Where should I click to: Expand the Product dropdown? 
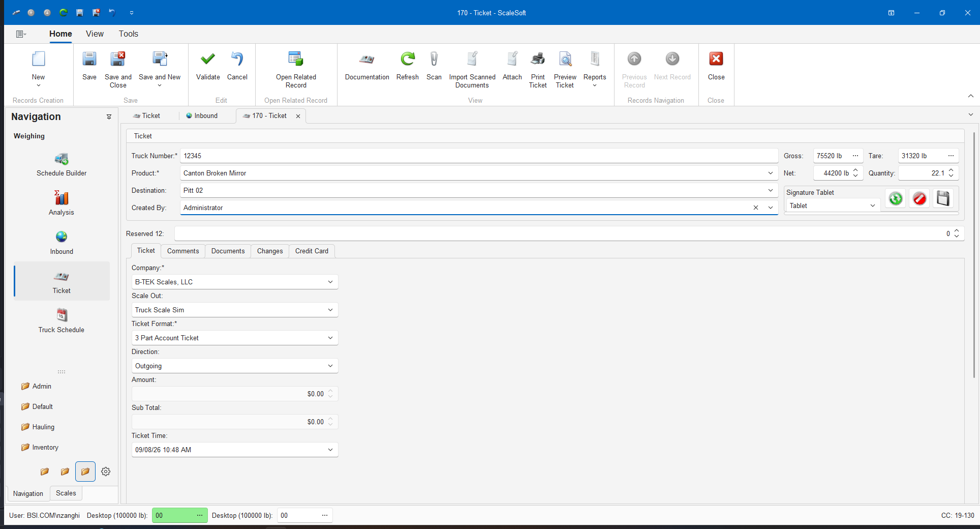click(771, 173)
